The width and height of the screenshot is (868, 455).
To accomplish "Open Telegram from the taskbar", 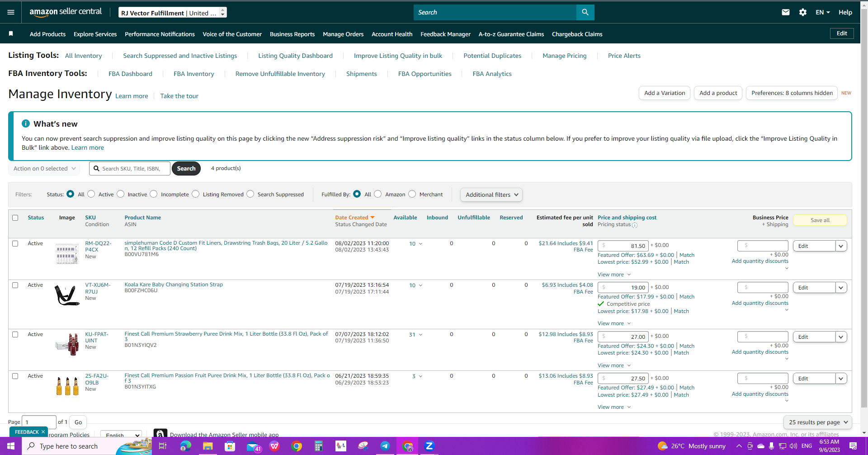I will coord(385,446).
